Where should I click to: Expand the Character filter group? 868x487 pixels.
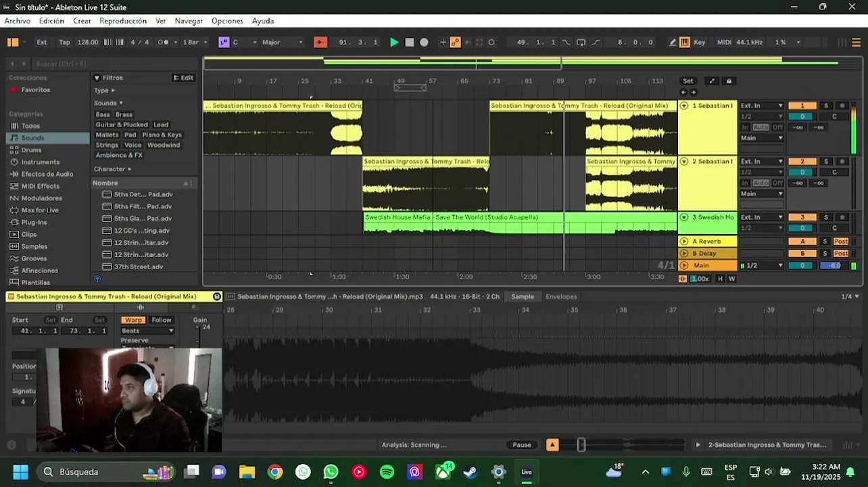(112, 169)
